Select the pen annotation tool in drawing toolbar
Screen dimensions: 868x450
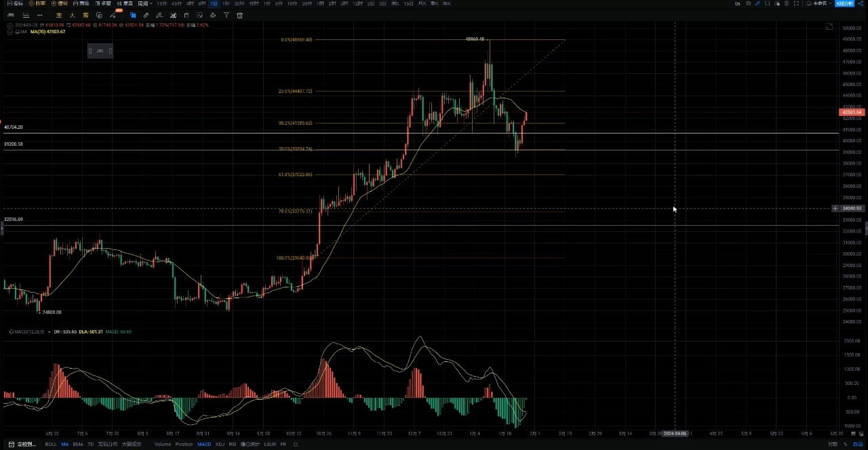coord(159,15)
